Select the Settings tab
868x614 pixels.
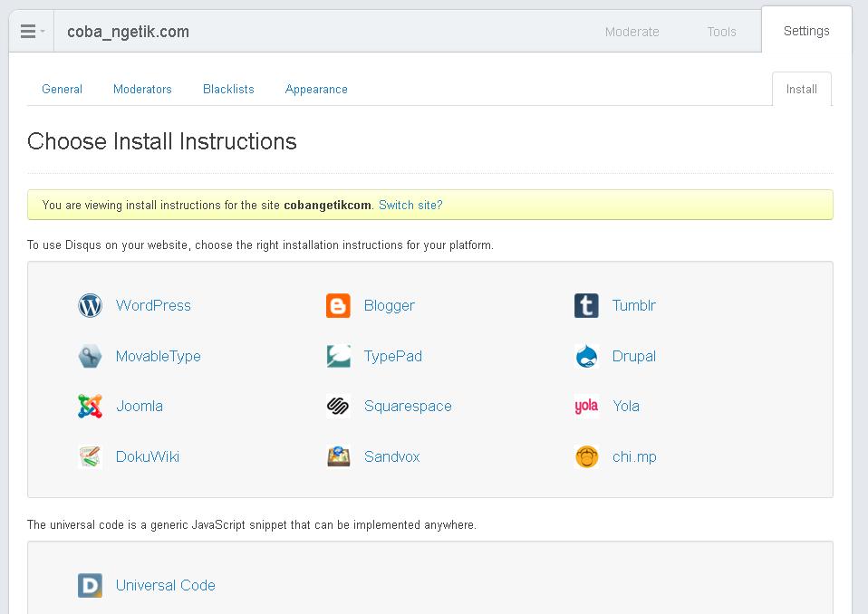tap(806, 31)
